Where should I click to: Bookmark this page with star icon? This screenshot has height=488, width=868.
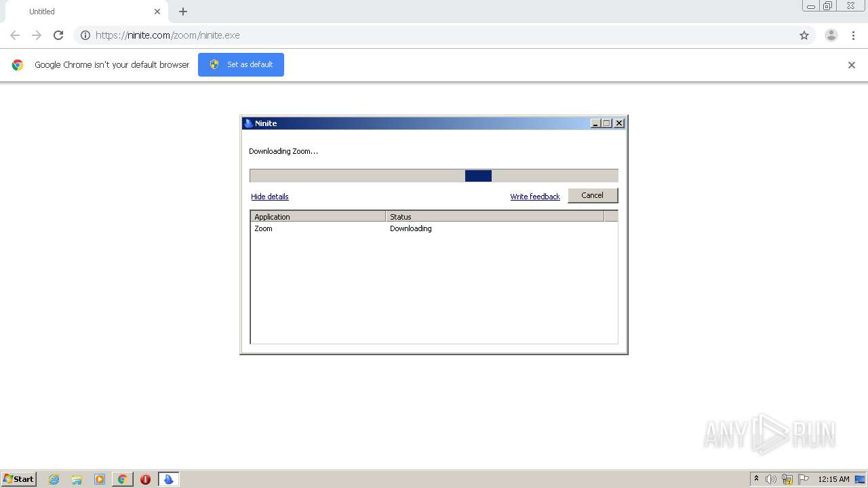pos(804,35)
